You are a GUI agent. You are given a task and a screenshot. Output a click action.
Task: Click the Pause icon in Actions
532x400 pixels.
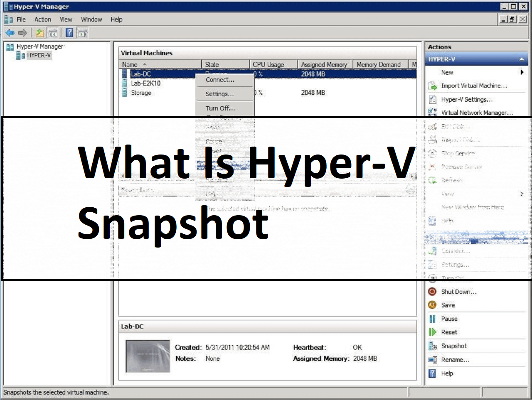point(432,319)
